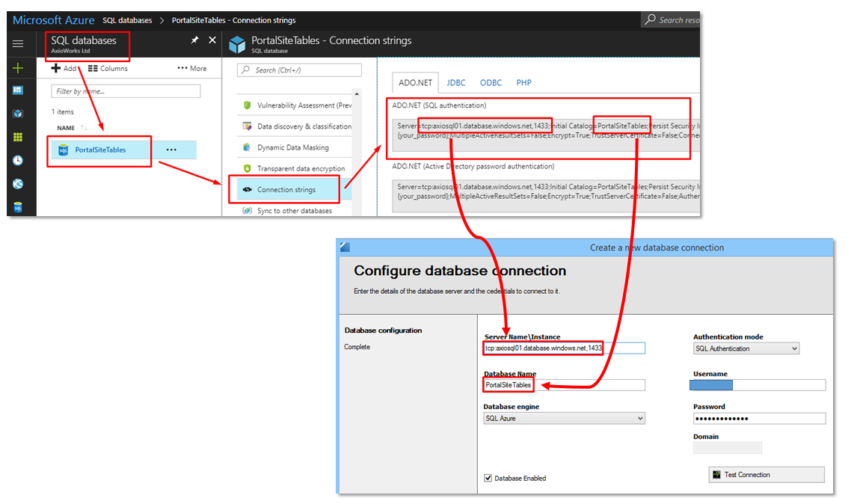The height and width of the screenshot is (504, 854).
Task: Open Transparent data encryption menu item
Action: [x=294, y=168]
